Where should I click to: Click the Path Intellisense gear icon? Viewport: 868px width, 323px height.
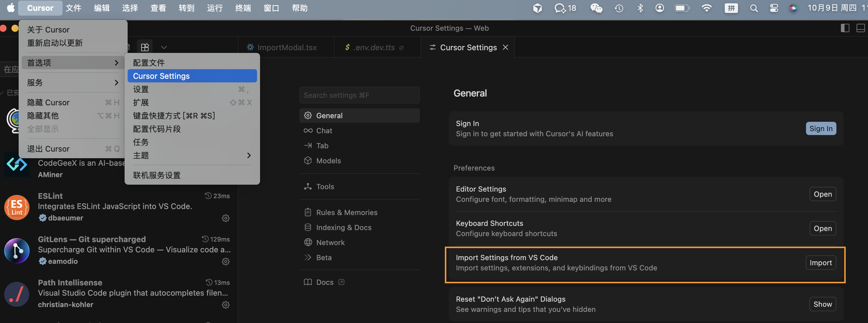tap(225, 305)
